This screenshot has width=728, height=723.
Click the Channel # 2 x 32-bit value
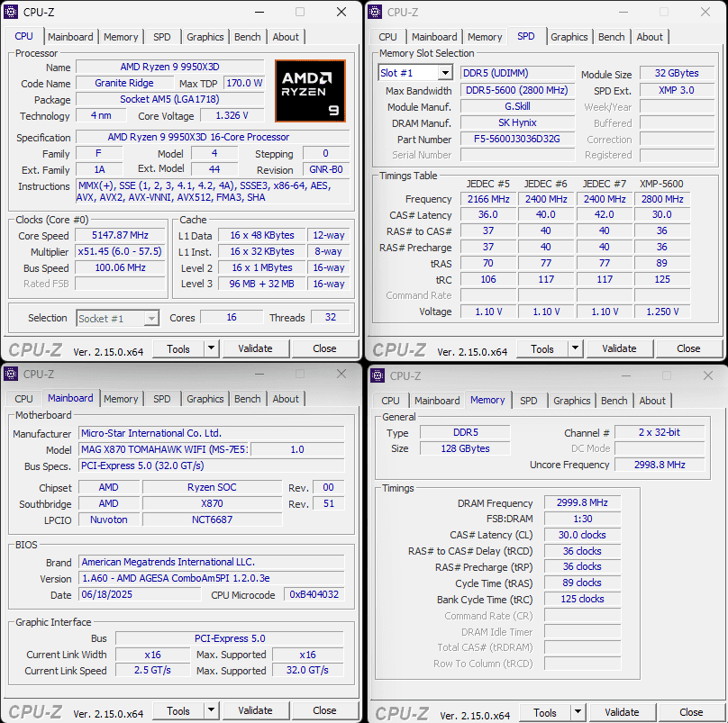coord(660,432)
